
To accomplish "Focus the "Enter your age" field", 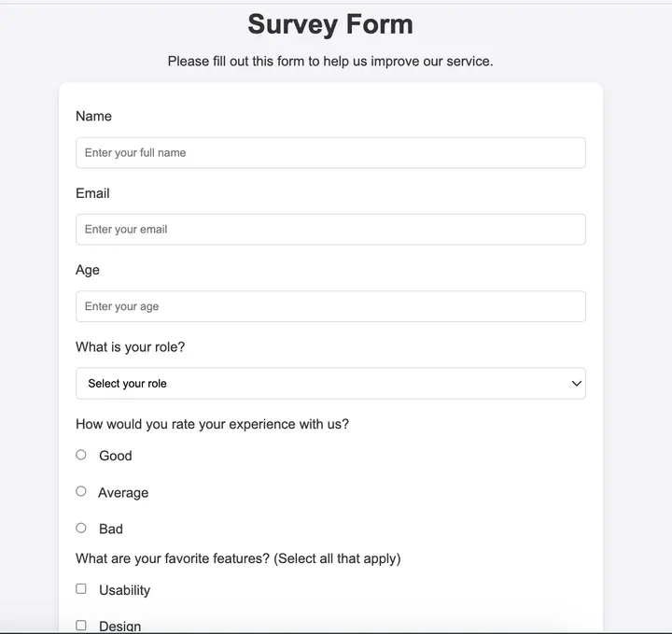I will coord(330,306).
